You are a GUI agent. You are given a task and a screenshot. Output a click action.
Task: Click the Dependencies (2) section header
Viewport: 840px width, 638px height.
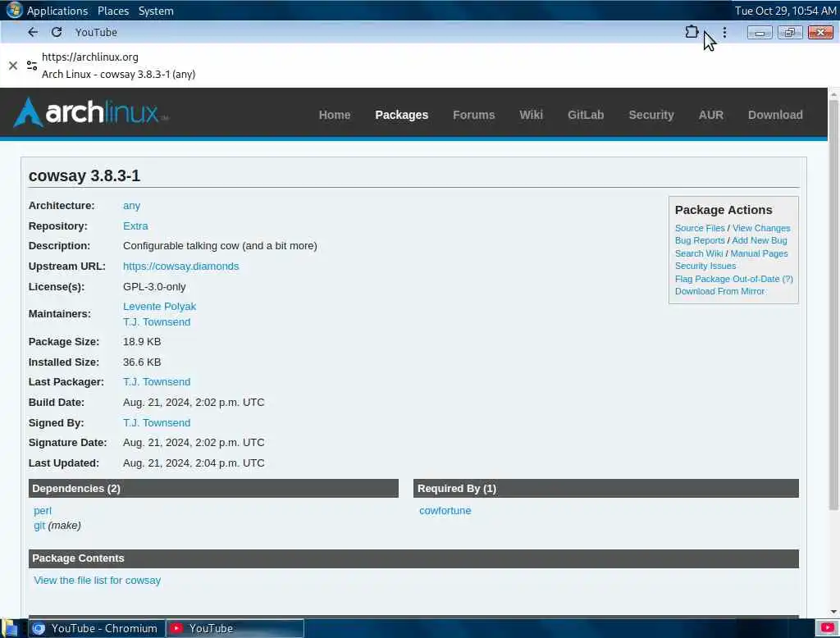[x=213, y=488]
